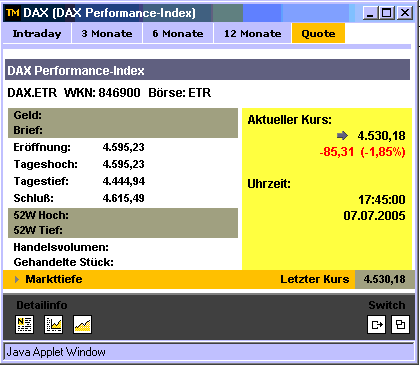Image resolution: width=420 pixels, height=365 pixels.
Task: Click the 52W Tief: label
Action: (x=38, y=230)
